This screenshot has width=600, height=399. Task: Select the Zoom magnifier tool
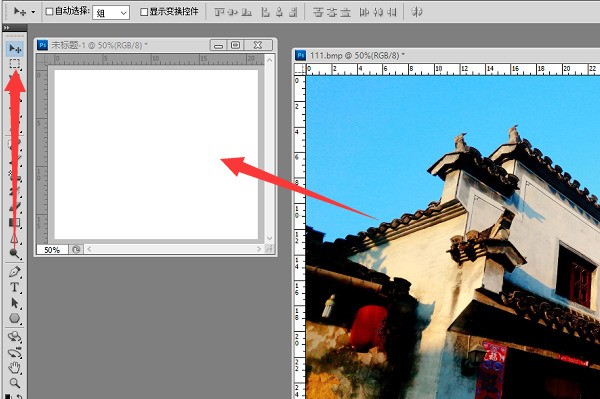coord(15,383)
